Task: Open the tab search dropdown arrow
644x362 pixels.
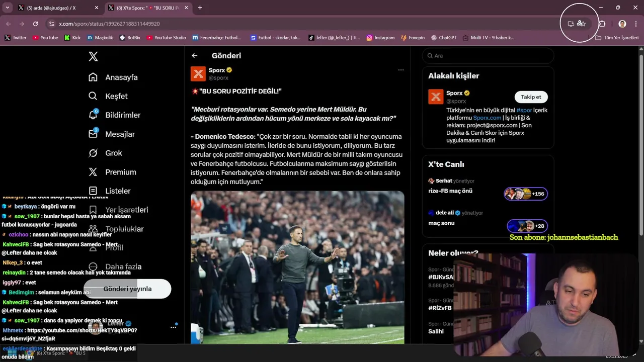Action: pos(7,8)
